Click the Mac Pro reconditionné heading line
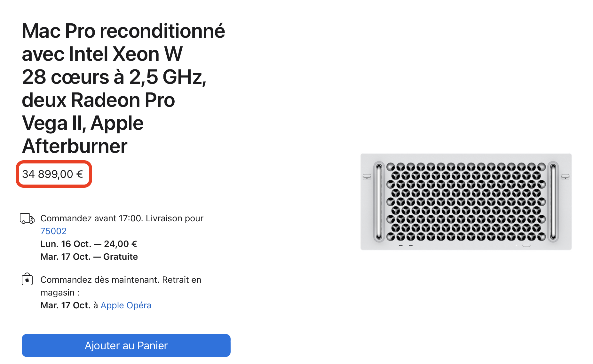 coord(123,31)
